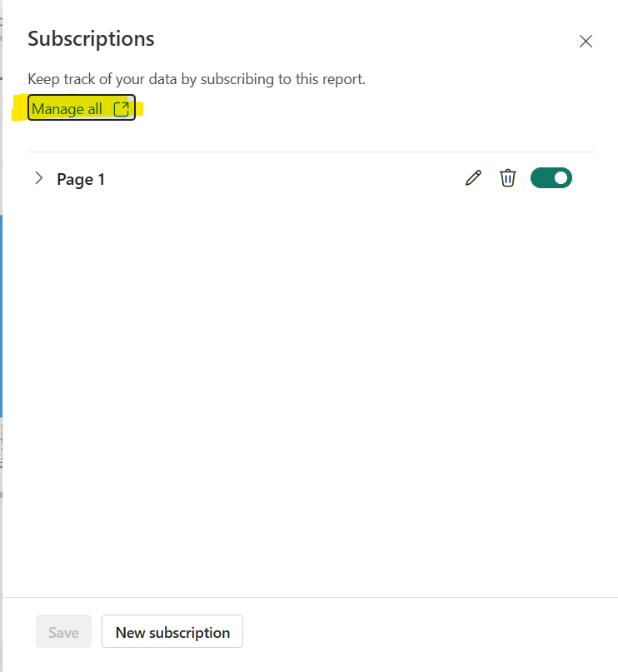The width and height of the screenshot is (618, 672).
Task: Turn off the green switch for Page 1
Action: tap(551, 178)
